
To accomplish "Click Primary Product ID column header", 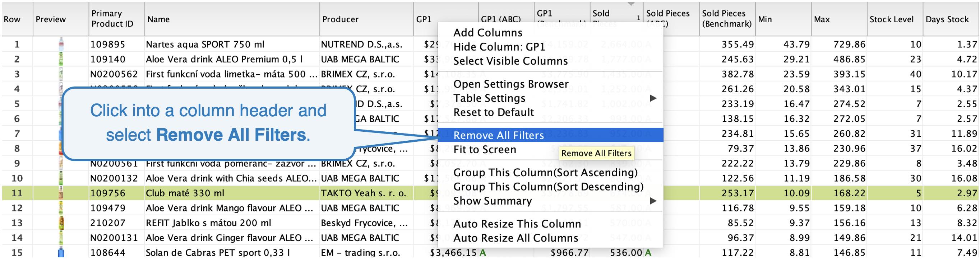I will [117, 19].
